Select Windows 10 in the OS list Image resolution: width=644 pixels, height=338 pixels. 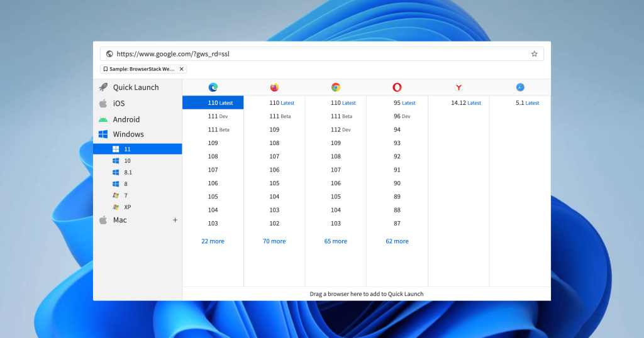127,161
